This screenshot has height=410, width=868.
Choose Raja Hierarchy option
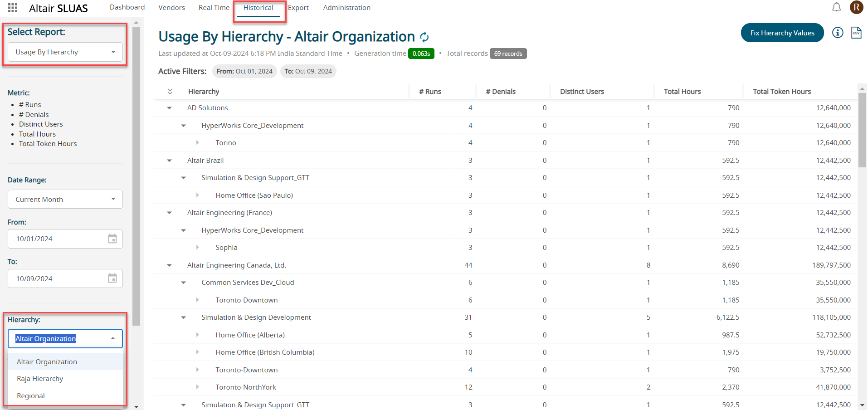pyautogui.click(x=65, y=379)
